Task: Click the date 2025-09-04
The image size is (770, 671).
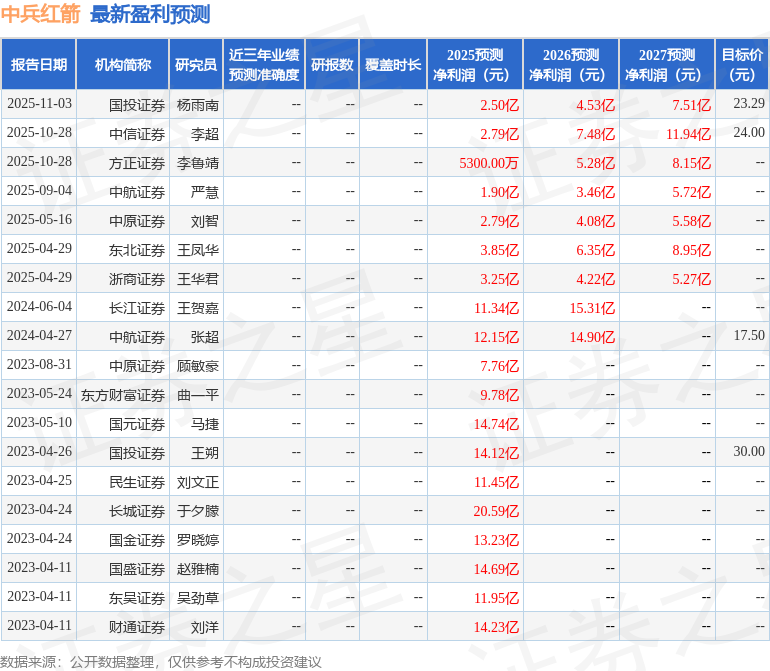Action: (39, 191)
